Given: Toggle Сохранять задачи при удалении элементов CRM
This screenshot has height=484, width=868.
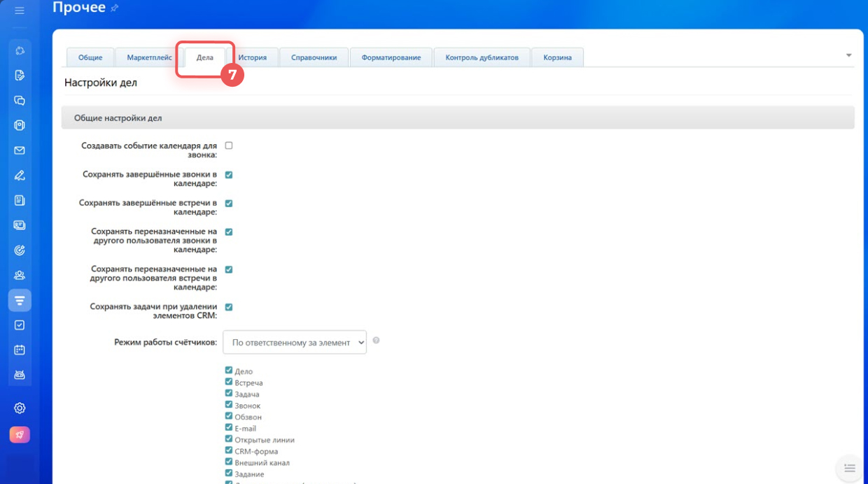Looking at the screenshot, I should [x=229, y=307].
